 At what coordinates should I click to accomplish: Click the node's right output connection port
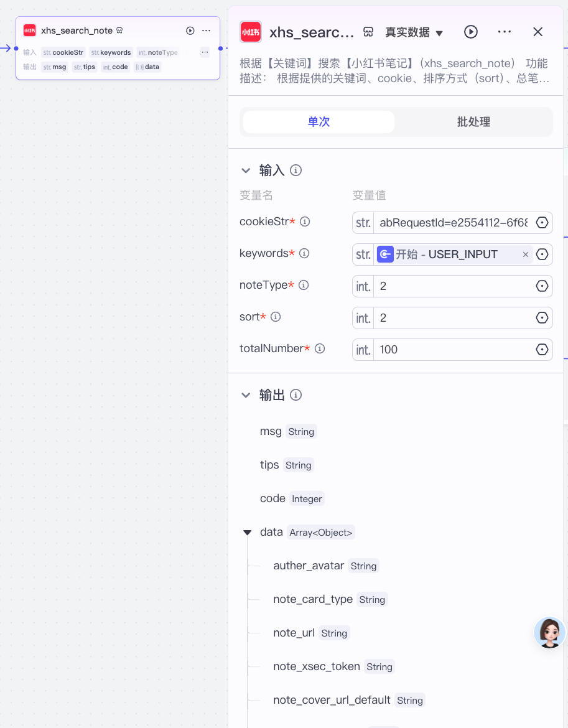[220, 49]
